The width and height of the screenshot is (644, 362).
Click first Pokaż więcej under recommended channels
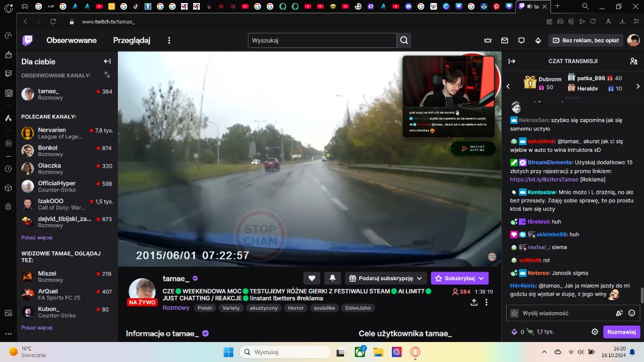[36, 237]
